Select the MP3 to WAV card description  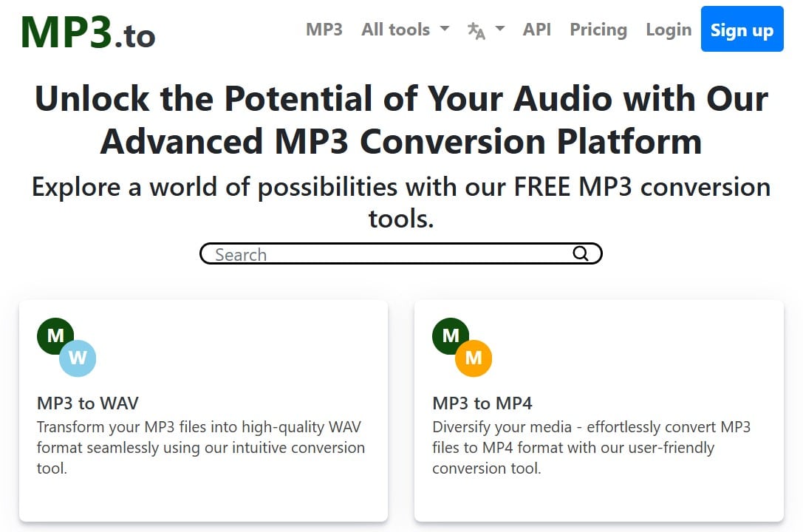pyautogui.click(x=201, y=448)
